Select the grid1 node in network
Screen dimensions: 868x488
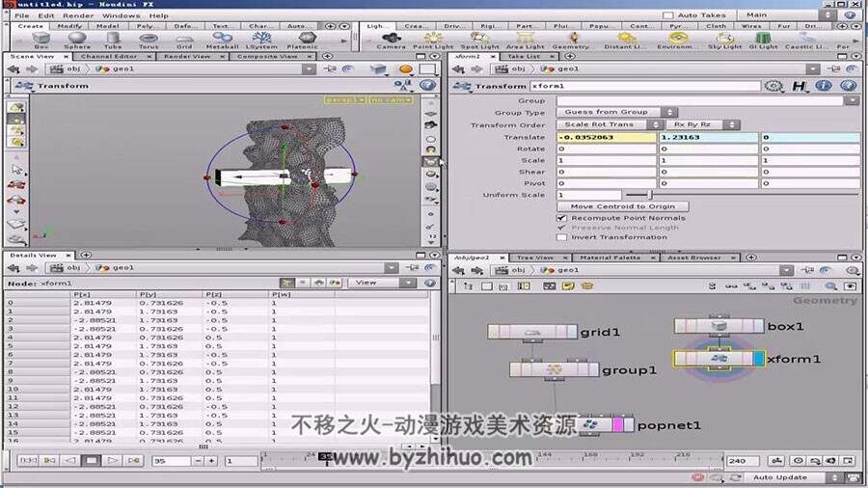532,332
